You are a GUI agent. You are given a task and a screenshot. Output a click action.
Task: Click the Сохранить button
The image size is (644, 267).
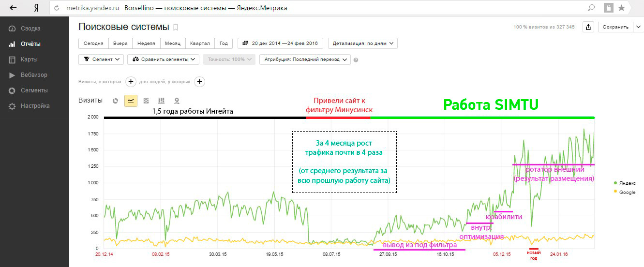(615, 27)
